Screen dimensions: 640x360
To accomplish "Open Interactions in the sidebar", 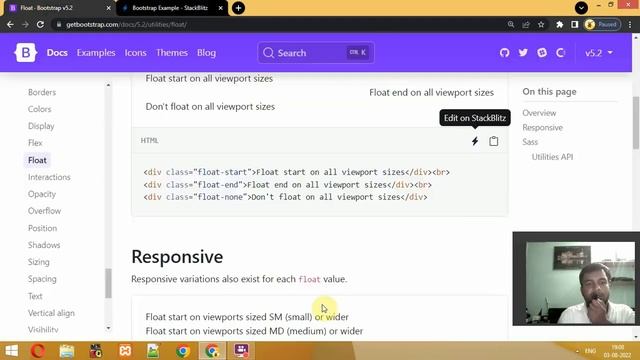I will tap(49, 177).
